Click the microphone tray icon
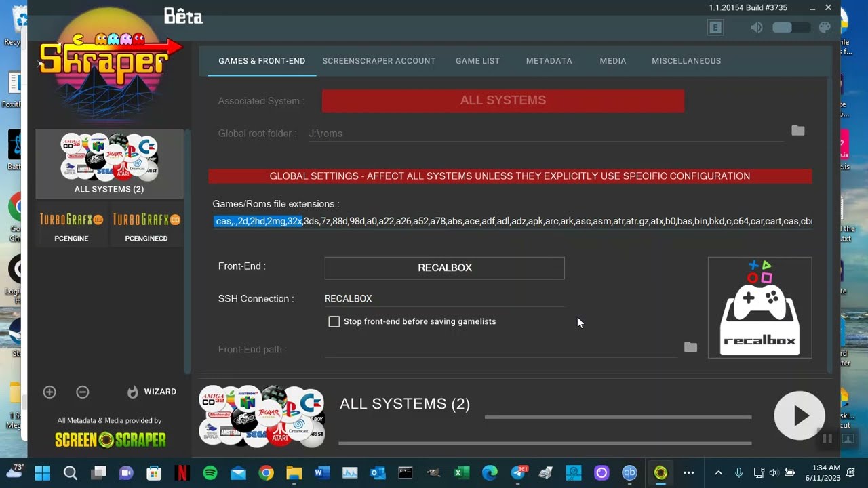Screen dimensions: 868x488 (x=738, y=472)
